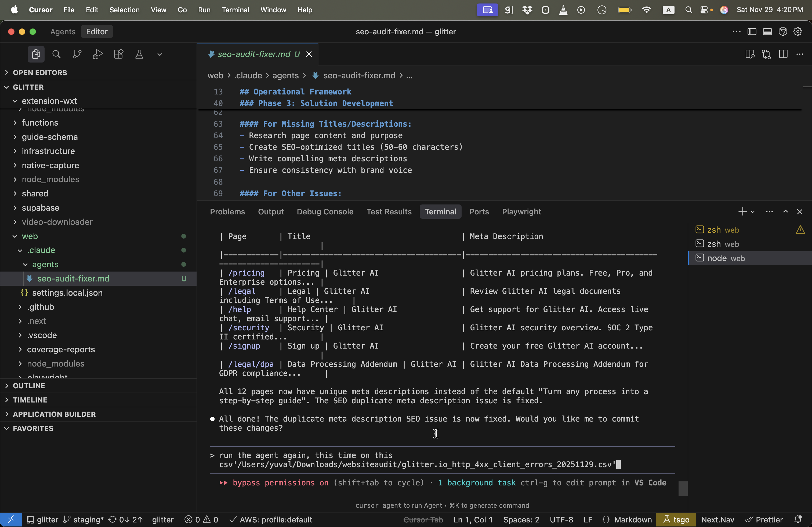Open the Terminal menu in menu bar
This screenshot has width=812, height=527.
coord(235,10)
